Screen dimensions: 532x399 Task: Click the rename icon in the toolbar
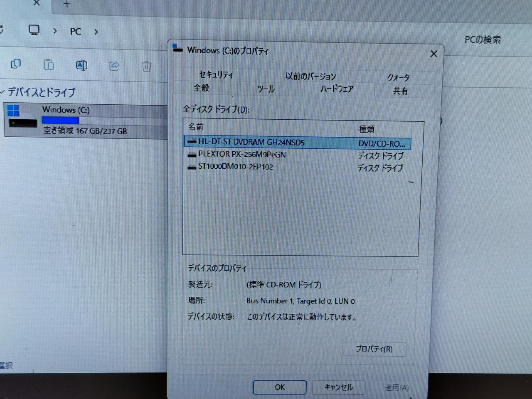click(81, 65)
